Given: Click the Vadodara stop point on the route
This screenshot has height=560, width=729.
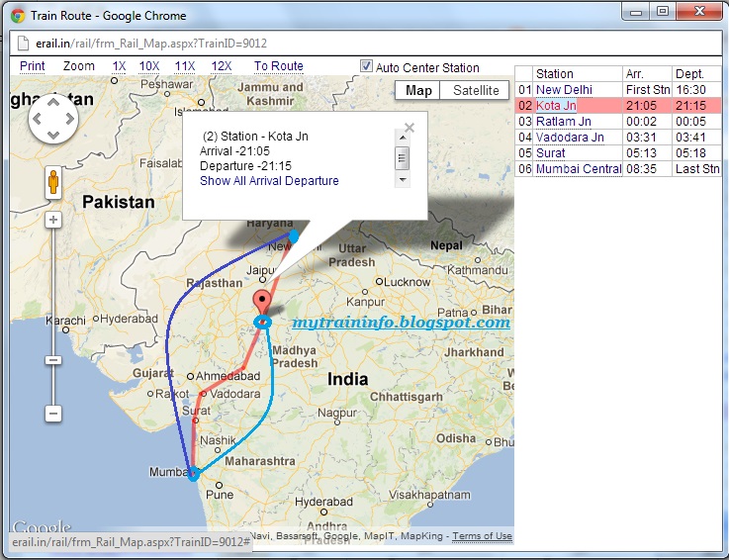Looking at the screenshot, I should (202, 394).
